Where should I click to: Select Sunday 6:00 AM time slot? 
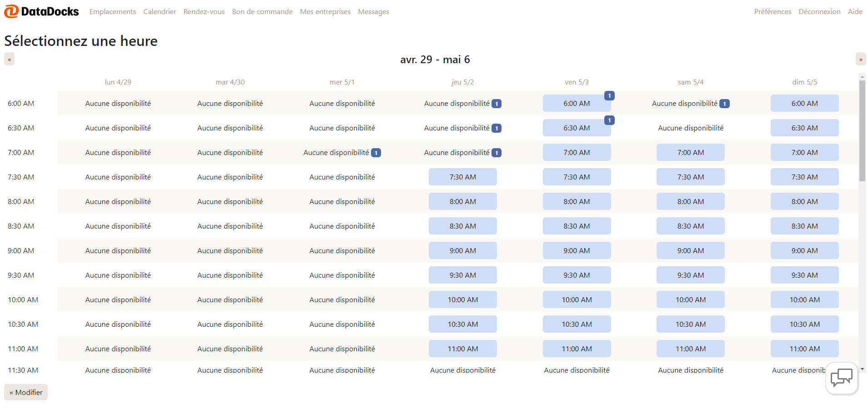[x=804, y=103]
